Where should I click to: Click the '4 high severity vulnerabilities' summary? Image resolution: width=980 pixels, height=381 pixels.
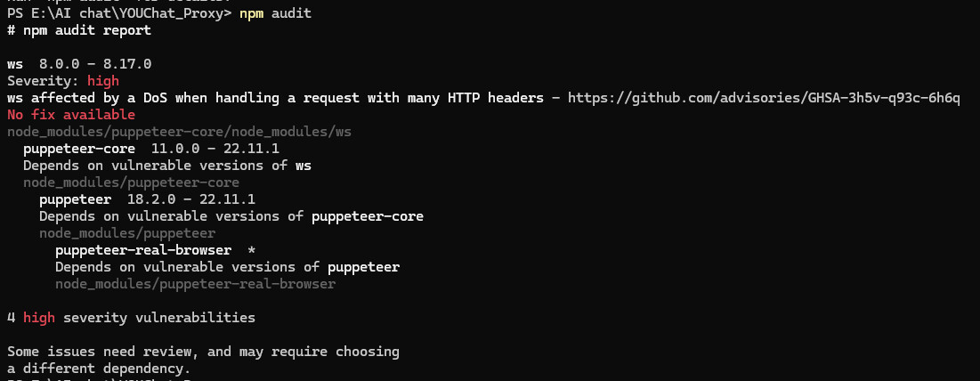[131, 318]
